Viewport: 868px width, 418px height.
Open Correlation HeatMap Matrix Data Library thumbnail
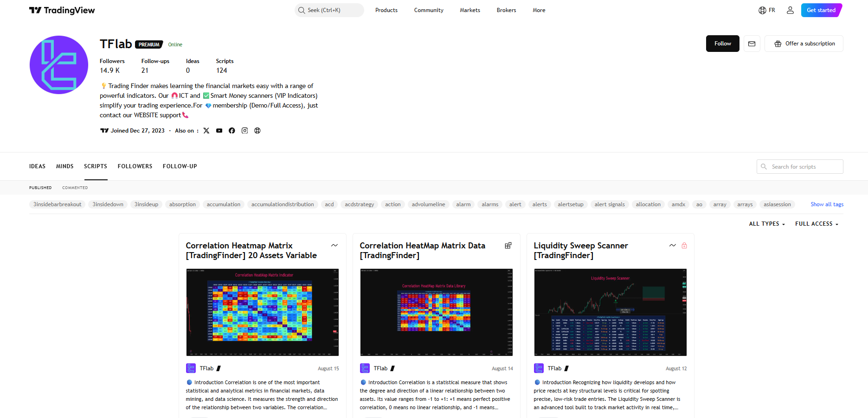[437, 312]
